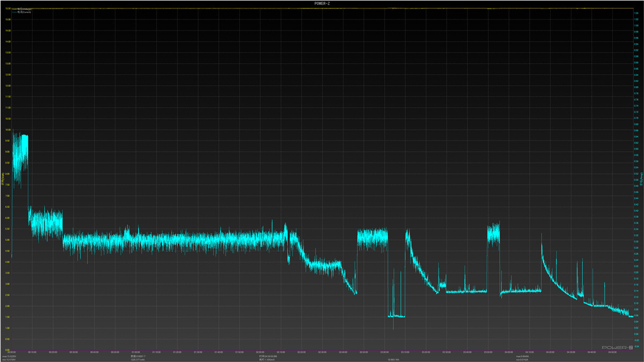The height and width of the screenshot is (362, 644).
Task: Click the POWER-Z watermark logo
Action: coord(618,348)
